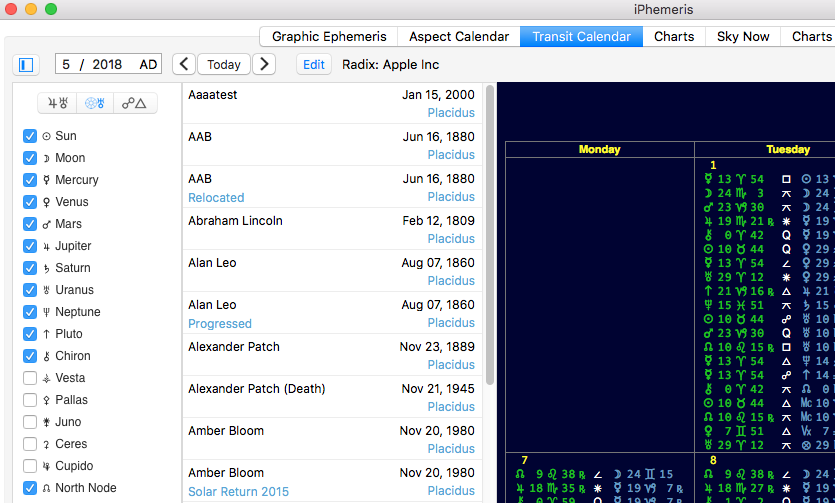Uncheck the Venus checkbox

tap(30, 202)
